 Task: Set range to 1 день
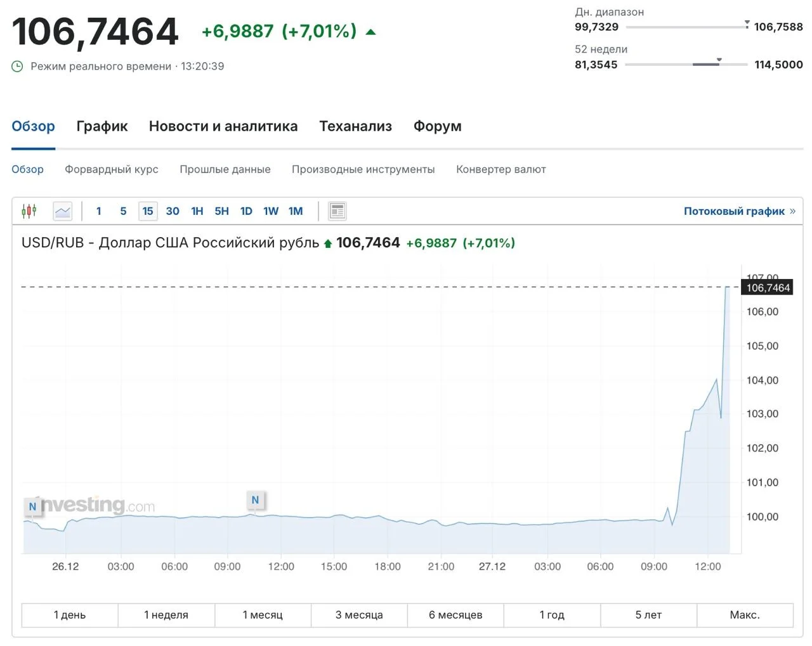tap(70, 615)
